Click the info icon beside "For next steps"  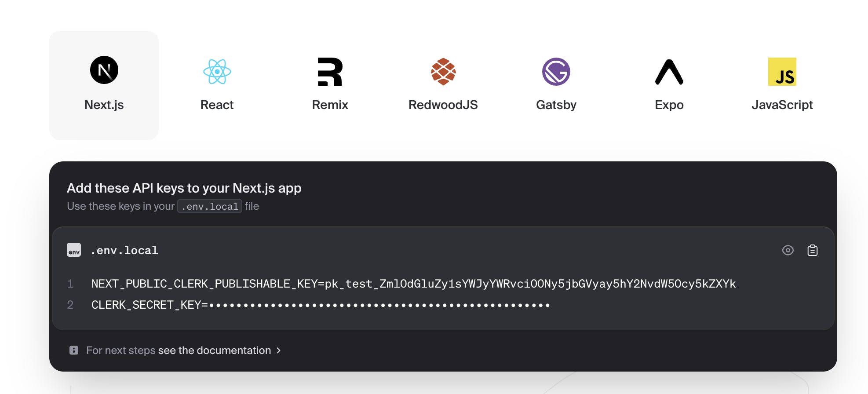click(74, 350)
